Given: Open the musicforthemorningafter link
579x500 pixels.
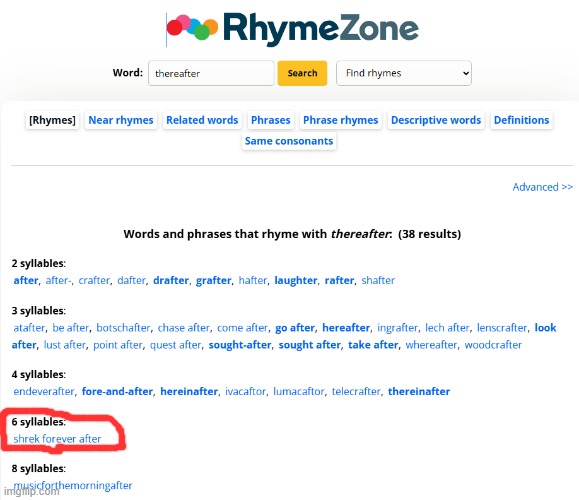Looking at the screenshot, I should pyautogui.click(x=73, y=485).
